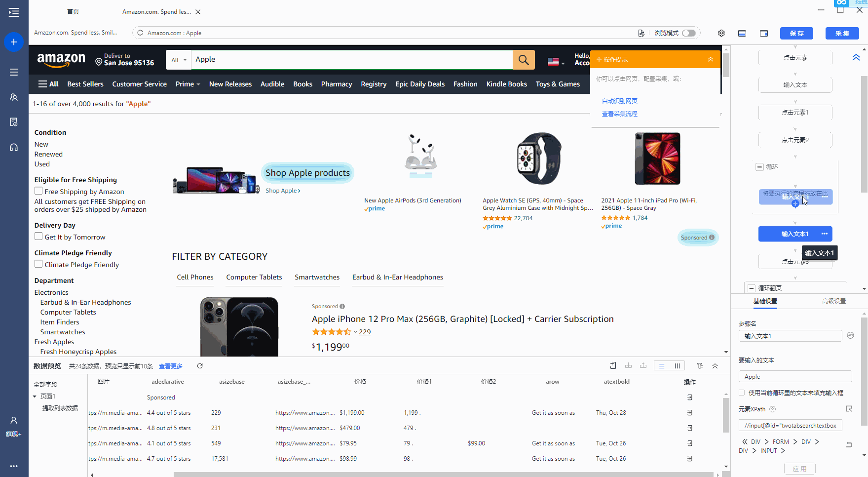Toggle the 浏览模式 browse mode switch

[x=689, y=33]
